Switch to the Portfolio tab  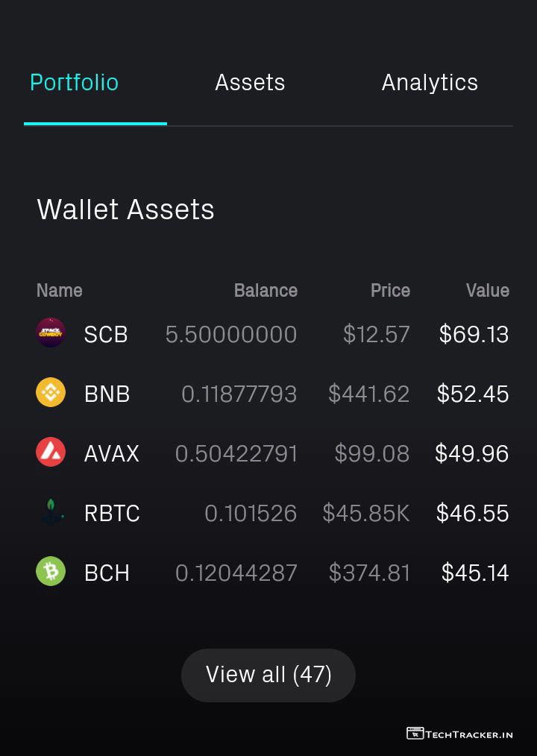[x=74, y=83]
